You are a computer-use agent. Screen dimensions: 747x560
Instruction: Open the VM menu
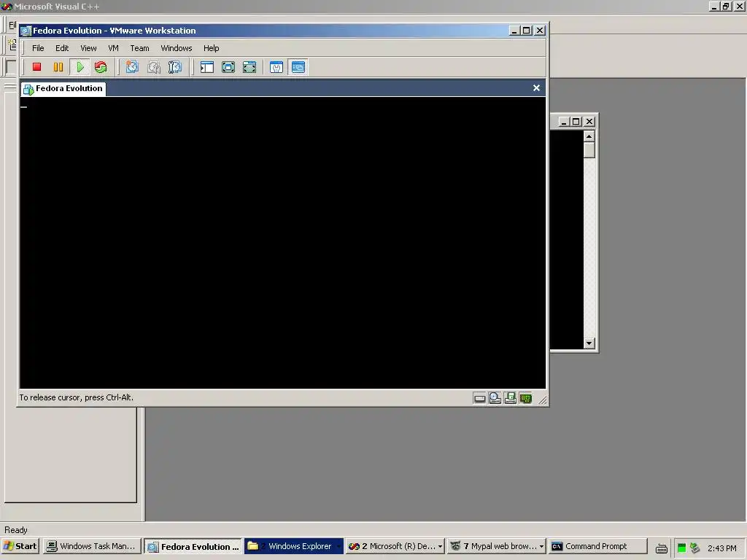pyautogui.click(x=113, y=48)
